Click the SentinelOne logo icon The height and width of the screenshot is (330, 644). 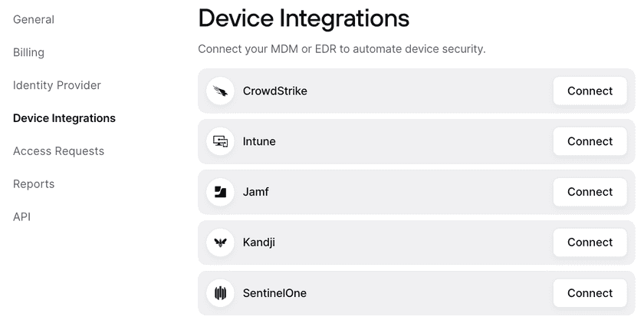[220, 293]
